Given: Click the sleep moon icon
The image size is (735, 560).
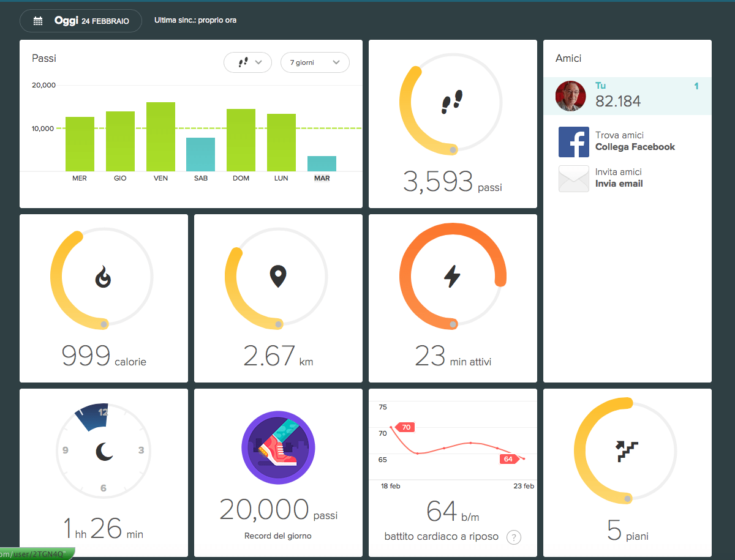Looking at the screenshot, I should point(104,452).
